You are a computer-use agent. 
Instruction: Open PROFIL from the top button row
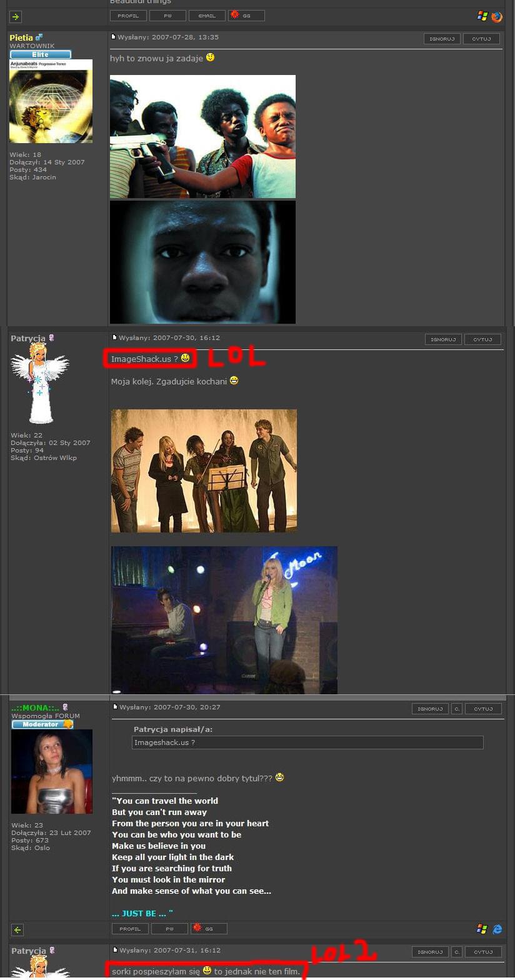pyautogui.click(x=128, y=16)
